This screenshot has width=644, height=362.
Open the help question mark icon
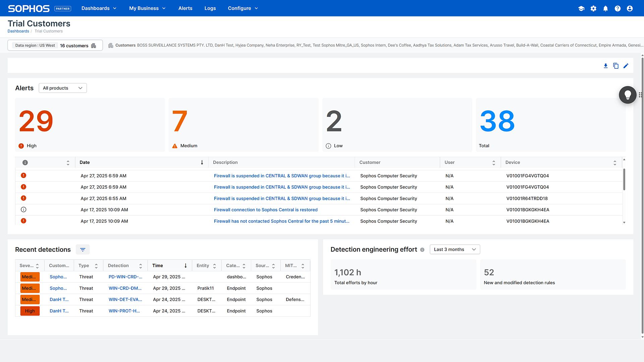pos(618,8)
